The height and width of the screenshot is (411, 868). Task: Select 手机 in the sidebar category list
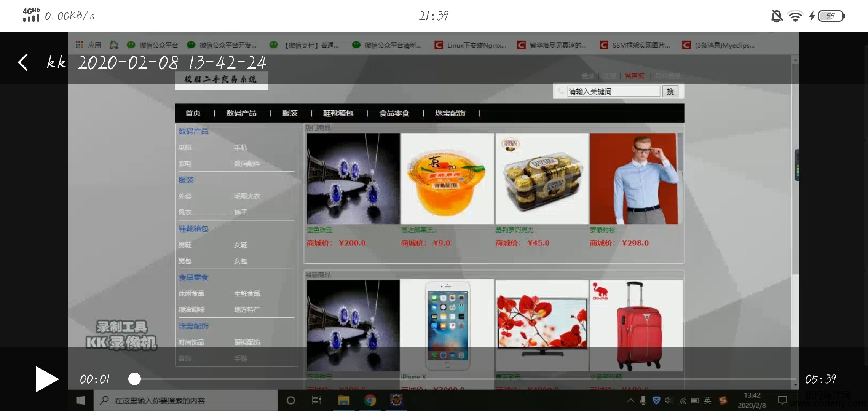point(241,147)
